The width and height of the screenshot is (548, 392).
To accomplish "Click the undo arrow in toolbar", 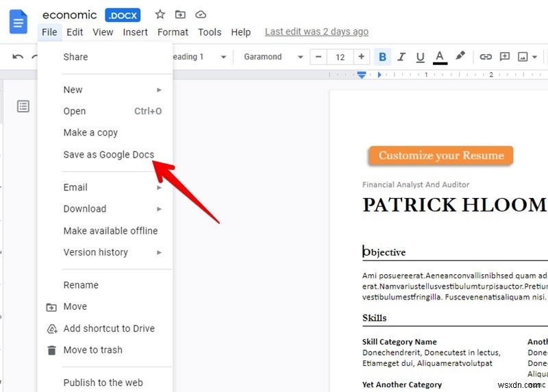I will pos(18,57).
